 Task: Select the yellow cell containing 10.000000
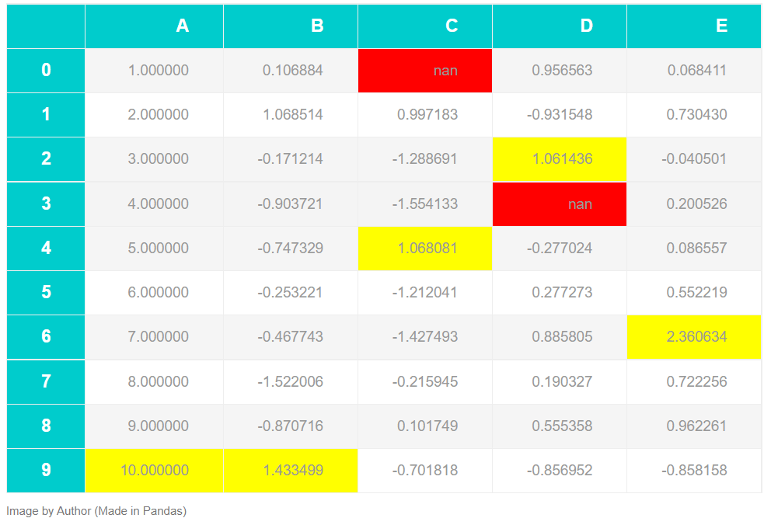point(182,470)
